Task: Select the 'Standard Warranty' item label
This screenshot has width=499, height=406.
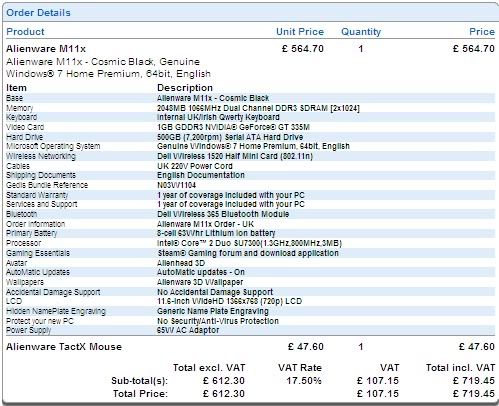Action: tap(37, 195)
